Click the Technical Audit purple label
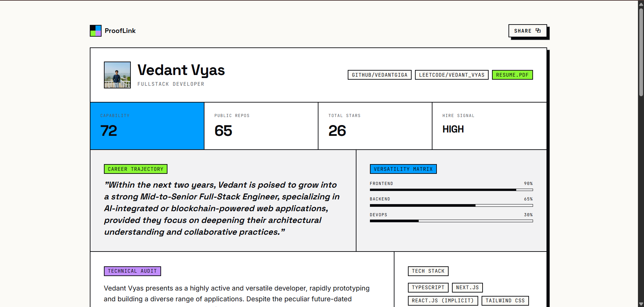Image resolution: width=644 pixels, height=307 pixels. tap(132, 271)
